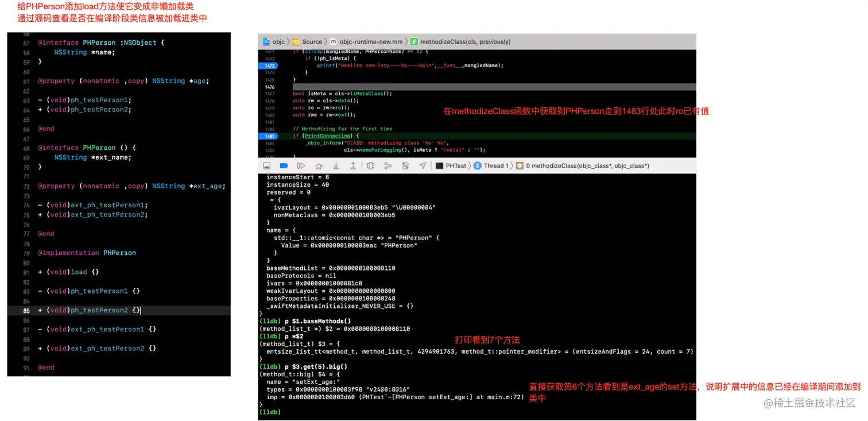Click the 'NSString *ext_name;' declaration
This screenshot has width=868, height=421.
tap(93, 157)
